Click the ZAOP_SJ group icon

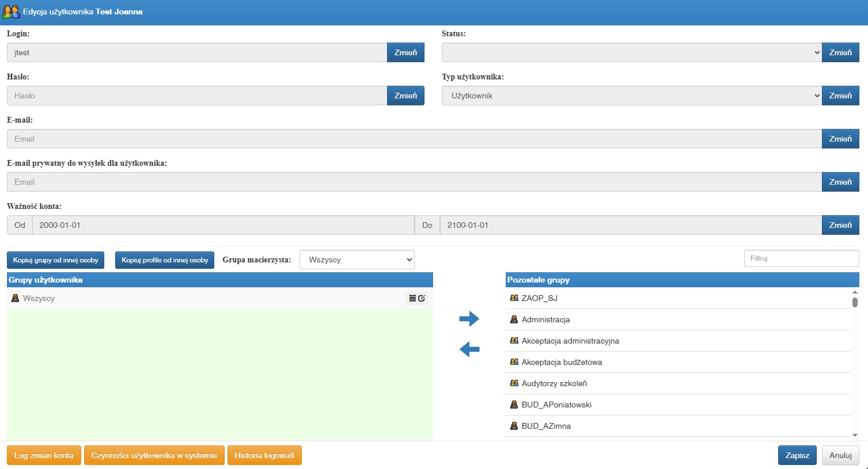point(514,298)
